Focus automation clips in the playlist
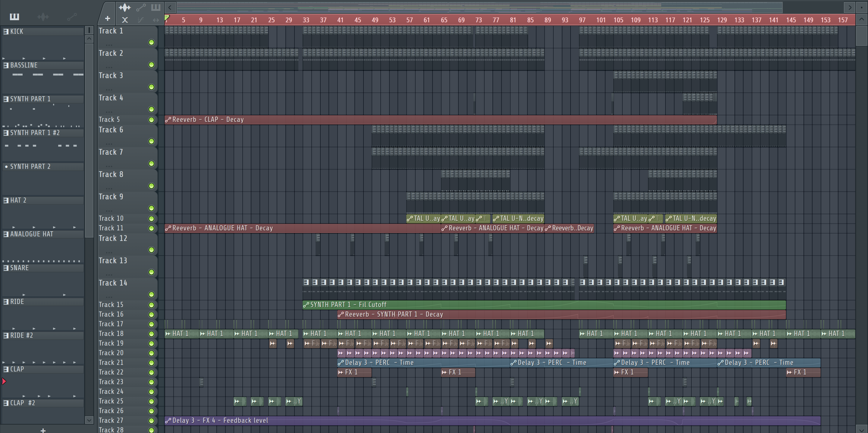 pyautogui.click(x=141, y=7)
